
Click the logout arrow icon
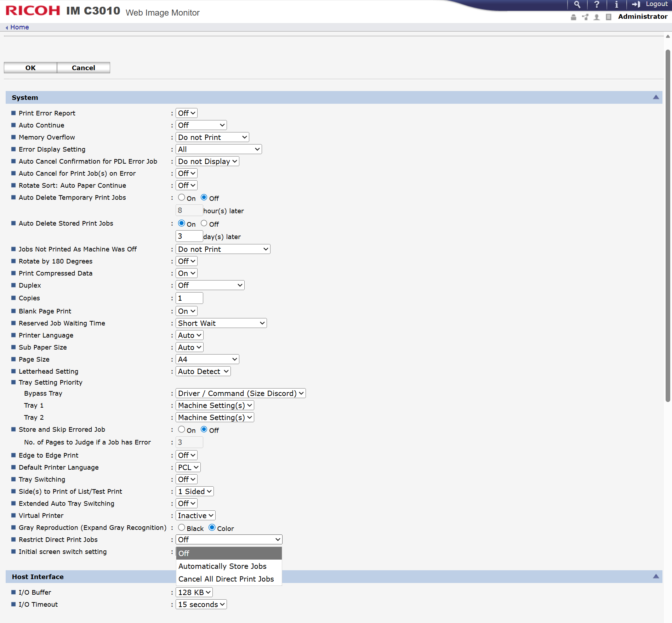(636, 5)
